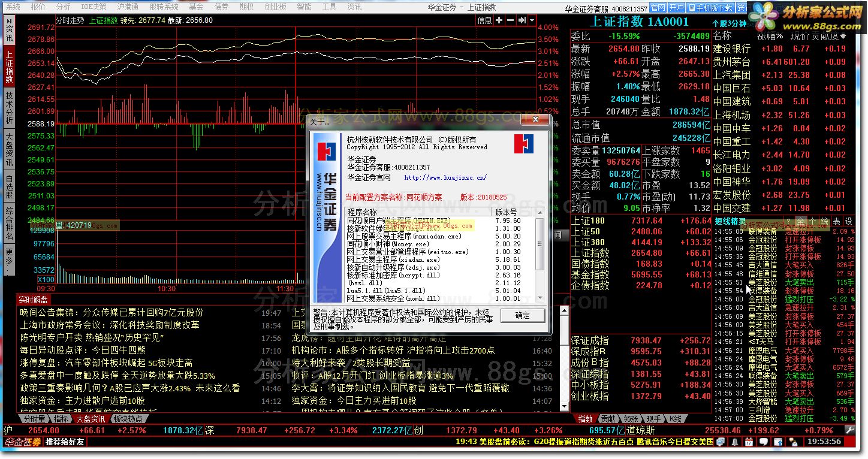Image resolution: width=868 pixels, height=459 pixels.
Task: Click the 手机版下载 button
Action: pos(710,8)
